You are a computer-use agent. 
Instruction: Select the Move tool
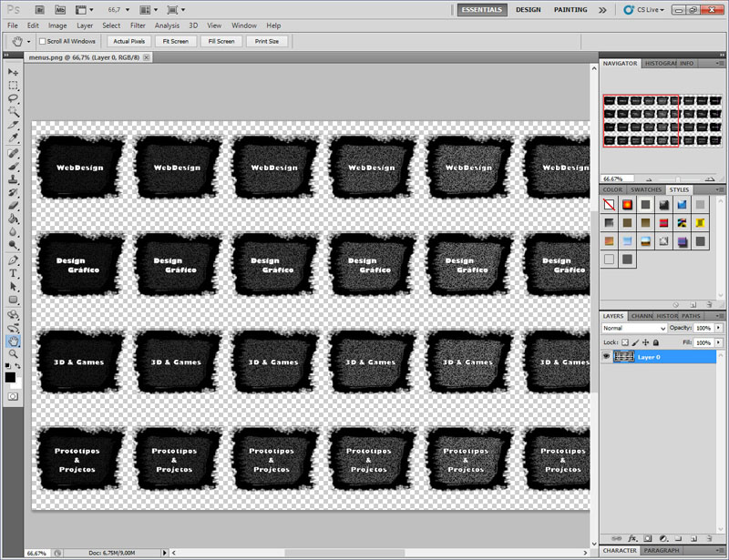tap(13, 71)
